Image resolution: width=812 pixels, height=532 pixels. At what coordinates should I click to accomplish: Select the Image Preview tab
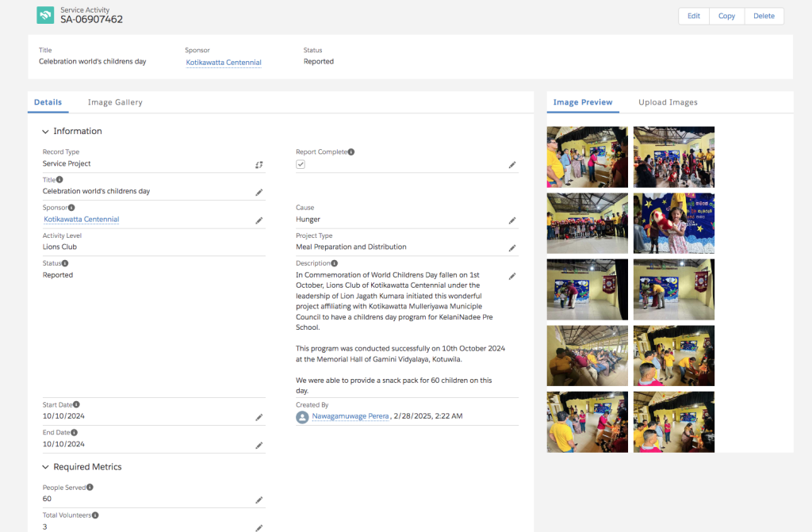[583, 102]
